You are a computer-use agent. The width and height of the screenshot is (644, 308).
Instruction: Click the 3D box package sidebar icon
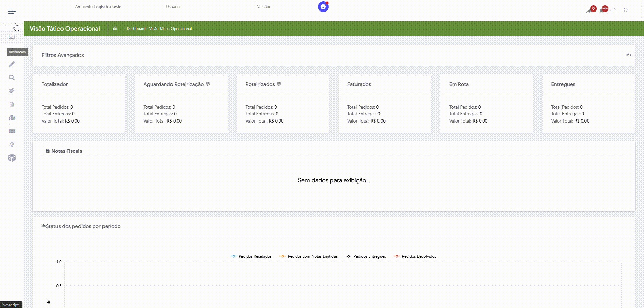[x=12, y=158]
